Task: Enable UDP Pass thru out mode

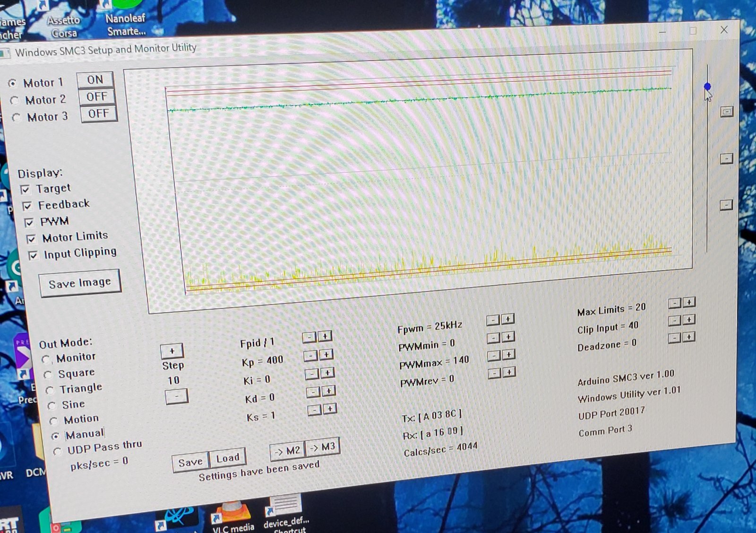Action: coord(57,452)
